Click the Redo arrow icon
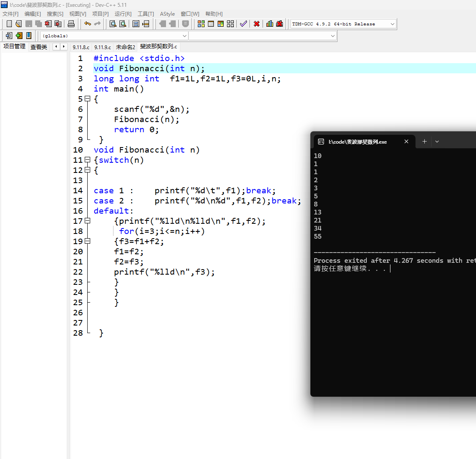Image resolution: width=476 pixels, height=459 pixels. (97, 24)
